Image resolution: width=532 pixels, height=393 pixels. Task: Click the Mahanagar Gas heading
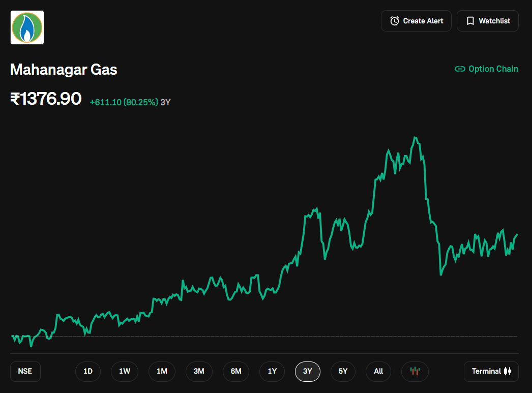64,70
